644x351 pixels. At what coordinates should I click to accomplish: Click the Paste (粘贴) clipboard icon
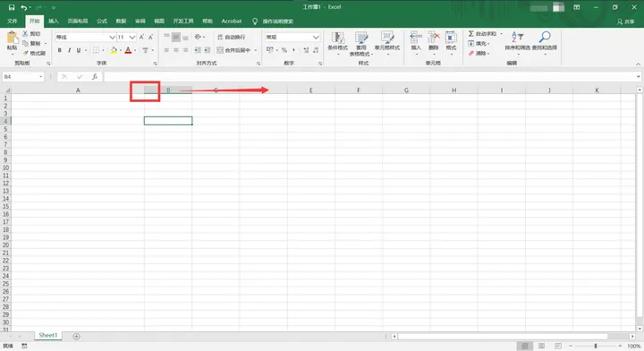(13, 38)
